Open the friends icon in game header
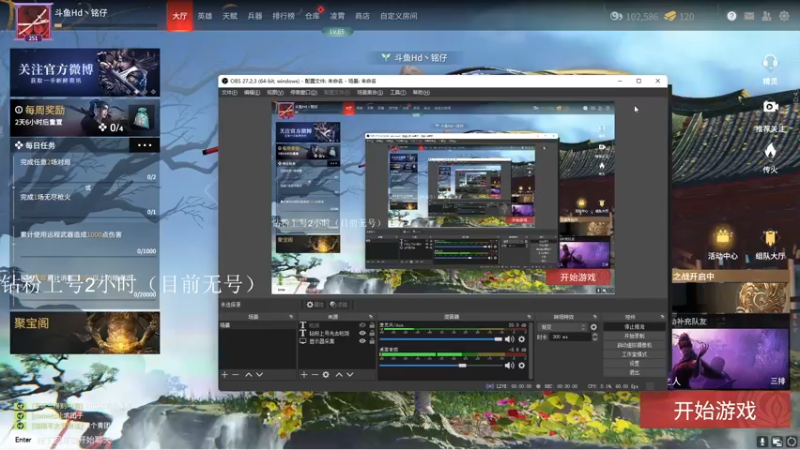 tap(766, 16)
